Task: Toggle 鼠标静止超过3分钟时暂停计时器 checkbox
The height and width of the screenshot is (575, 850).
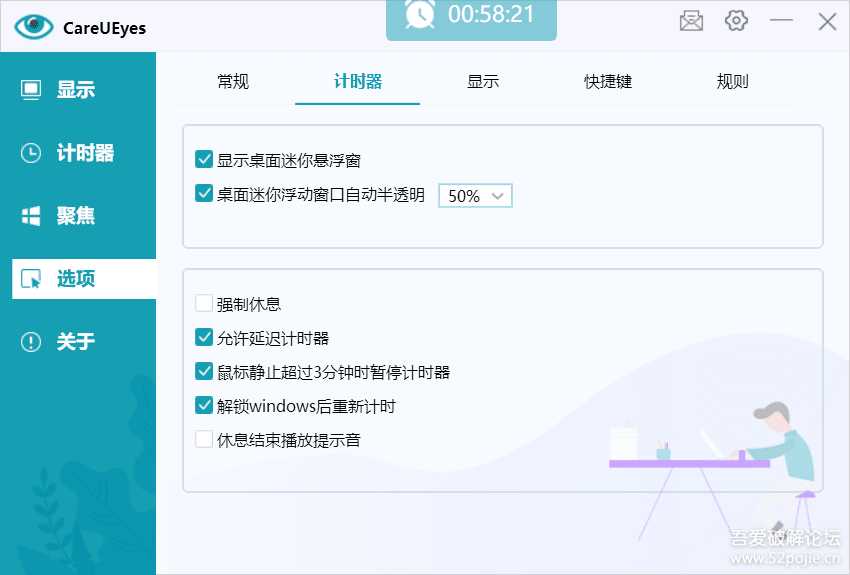Action: 205,372
